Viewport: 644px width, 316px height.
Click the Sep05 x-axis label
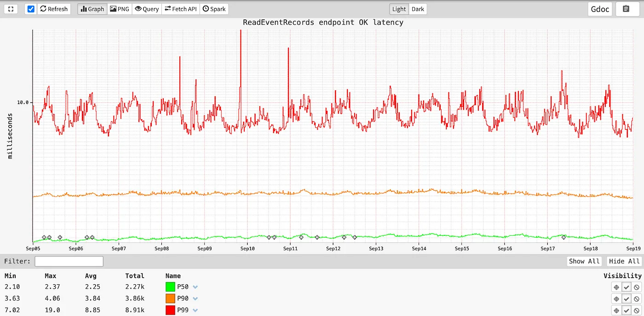tap(33, 249)
